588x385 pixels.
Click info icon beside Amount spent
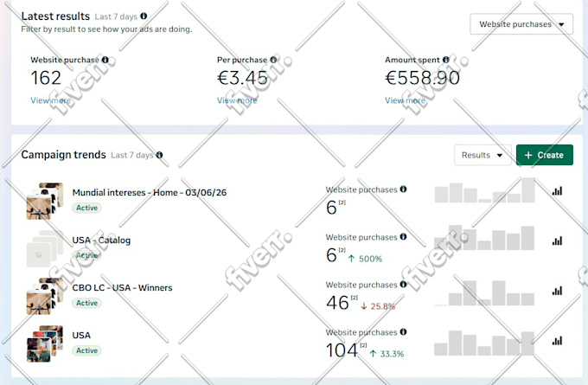446,60
